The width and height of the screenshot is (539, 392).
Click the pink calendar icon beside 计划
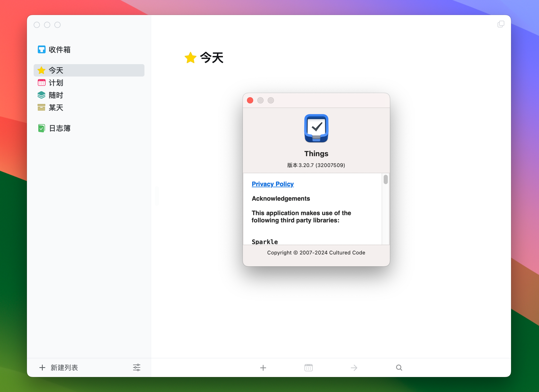tap(41, 83)
